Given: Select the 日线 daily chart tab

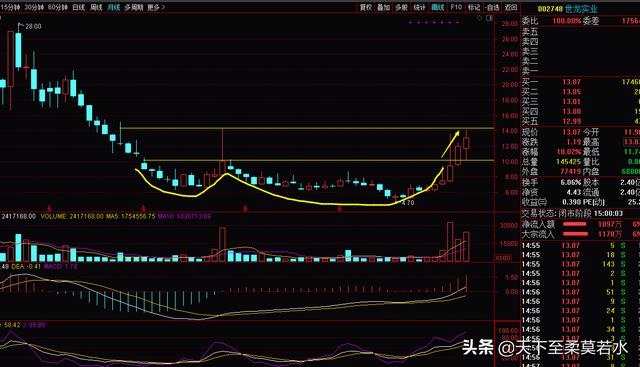Looking at the screenshot, I should 78,7.
